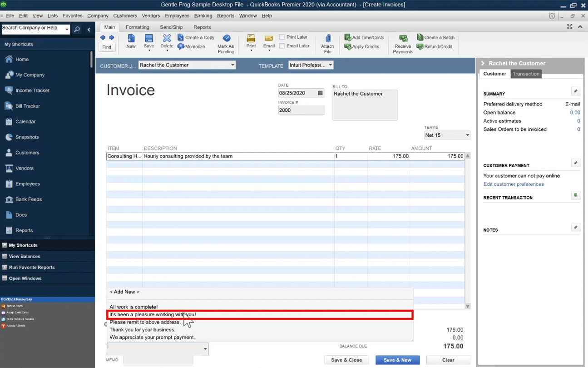Add Time/Costs to invoice
Viewport: 588px width, 368px height.
[x=364, y=38]
